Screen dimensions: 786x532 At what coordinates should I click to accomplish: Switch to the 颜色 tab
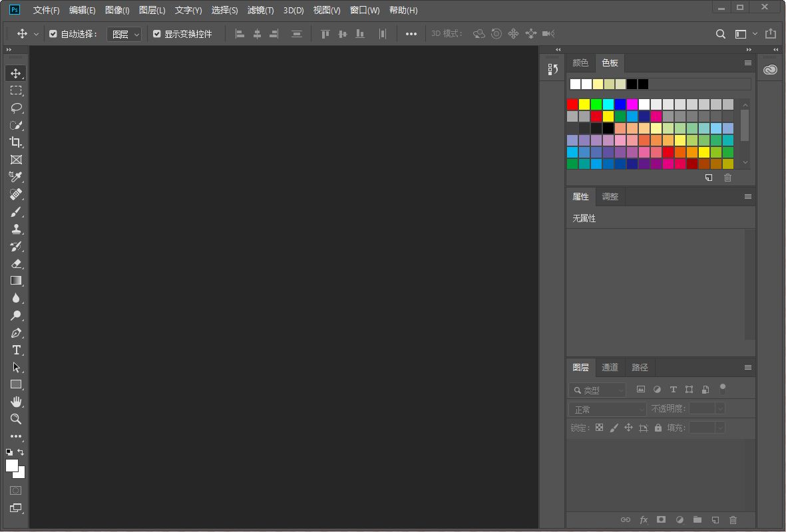[580, 63]
